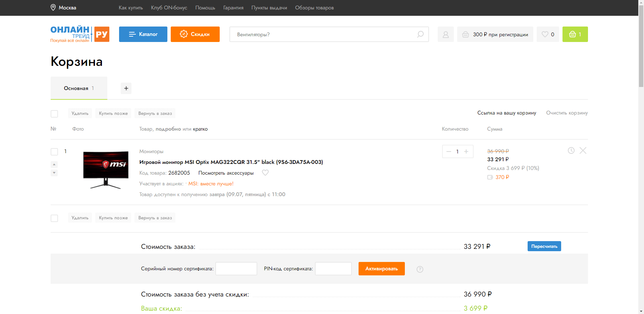Open Ссылка на вашу корзину link
Viewport: 644px width, 314px height.
pos(507,113)
